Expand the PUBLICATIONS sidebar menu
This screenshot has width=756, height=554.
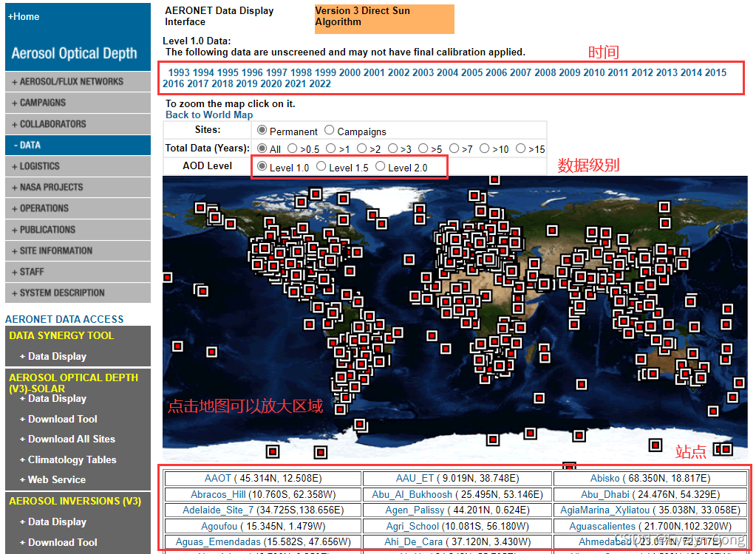pyautogui.click(x=78, y=230)
